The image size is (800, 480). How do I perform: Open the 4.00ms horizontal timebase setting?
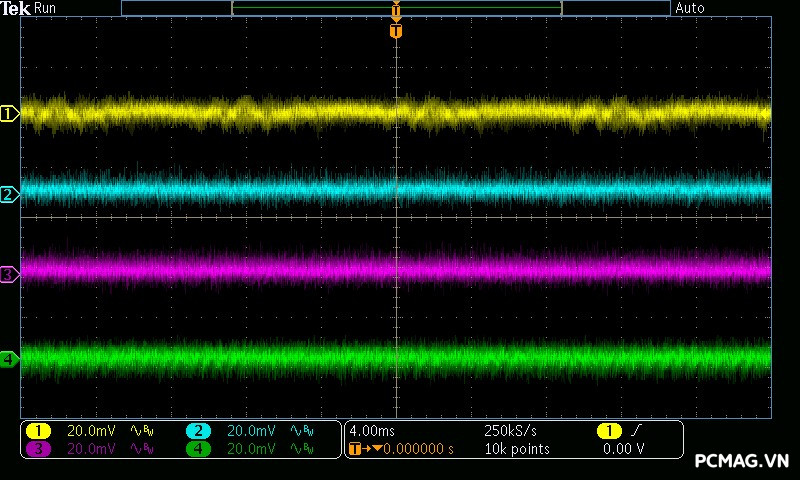(370, 431)
